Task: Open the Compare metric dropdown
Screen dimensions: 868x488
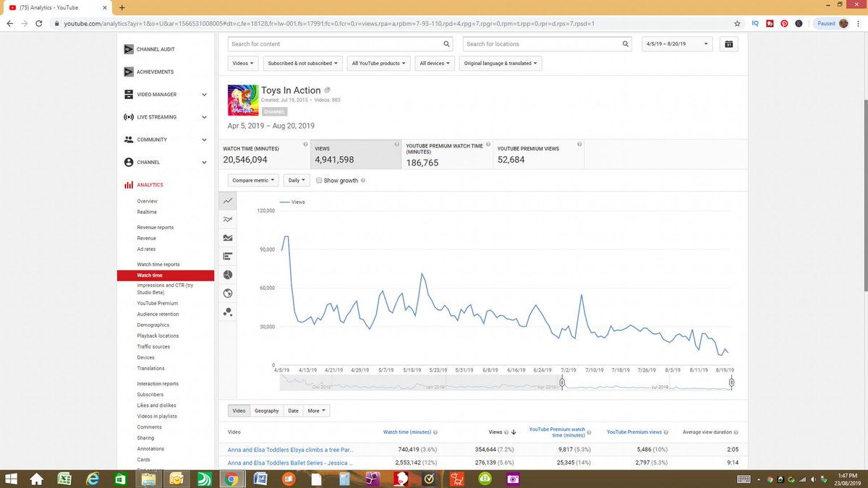Action: click(253, 180)
